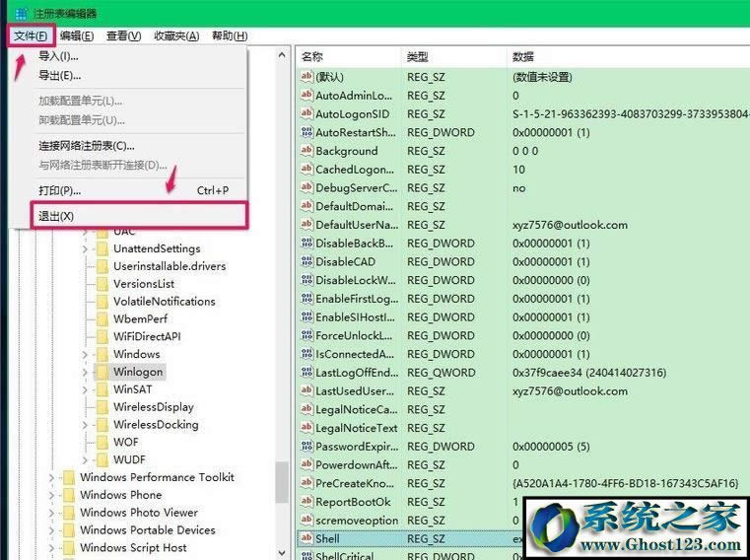Open the 收藏夹(A) menu
750x560 pixels.
coord(176,35)
